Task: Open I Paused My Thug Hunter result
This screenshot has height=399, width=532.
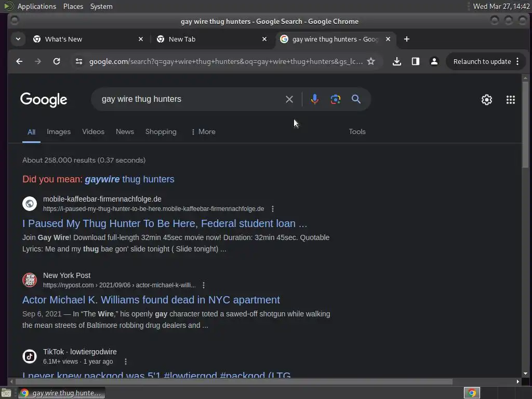Action: click(165, 223)
